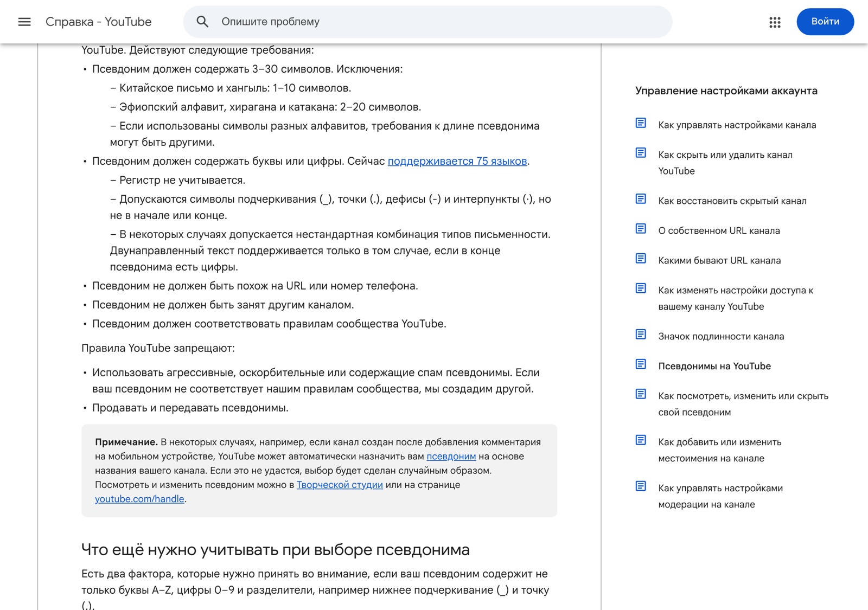Open the Google apps grid
Screen dimensions: 868x610
(x=775, y=22)
